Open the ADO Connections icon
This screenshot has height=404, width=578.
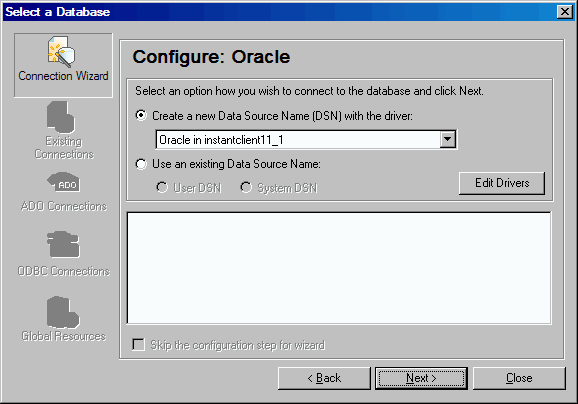63,182
